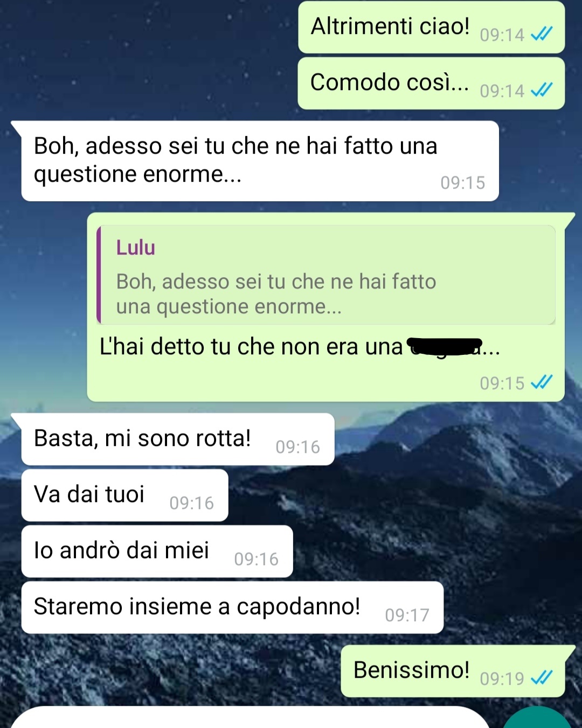Viewport: 582px width, 728px height.
Task: Tap the 'Va dai tuoi' message bubble
Action: (124, 495)
